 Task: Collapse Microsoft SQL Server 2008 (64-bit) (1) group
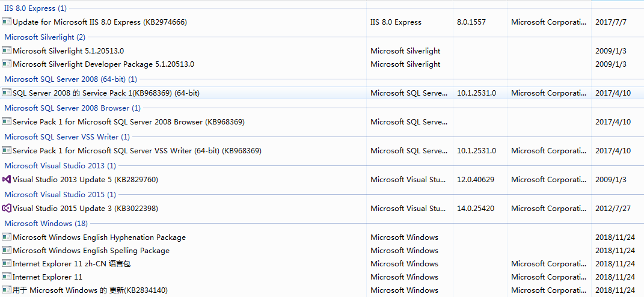70,79
